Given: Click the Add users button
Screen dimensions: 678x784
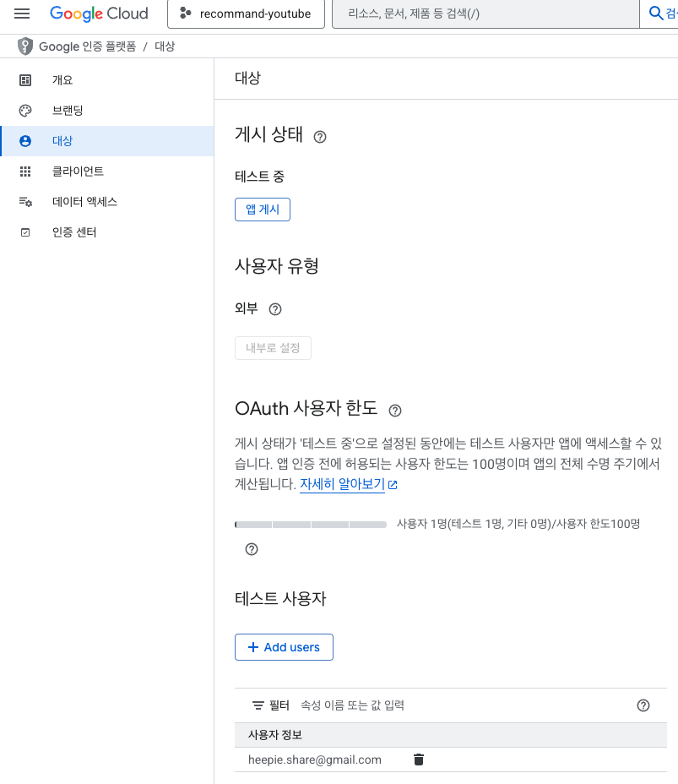Looking at the screenshot, I should pyautogui.click(x=284, y=647).
